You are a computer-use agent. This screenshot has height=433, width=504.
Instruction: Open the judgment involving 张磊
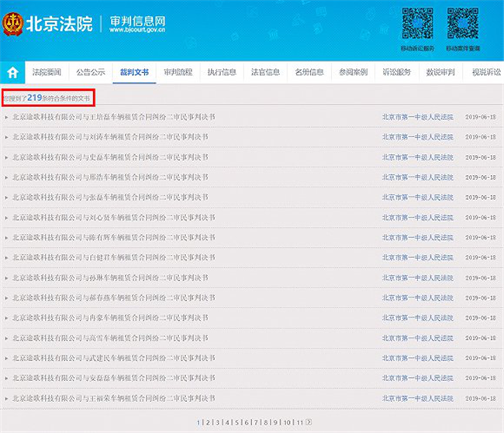(110, 198)
